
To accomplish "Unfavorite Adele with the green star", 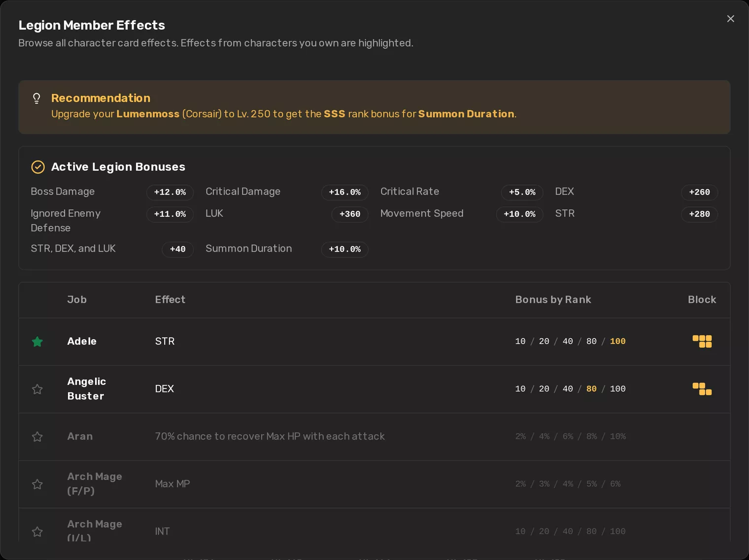I will (x=37, y=341).
